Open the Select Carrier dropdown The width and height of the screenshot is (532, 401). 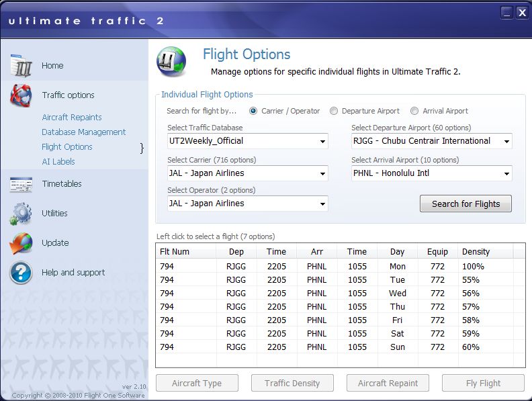pos(248,173)
